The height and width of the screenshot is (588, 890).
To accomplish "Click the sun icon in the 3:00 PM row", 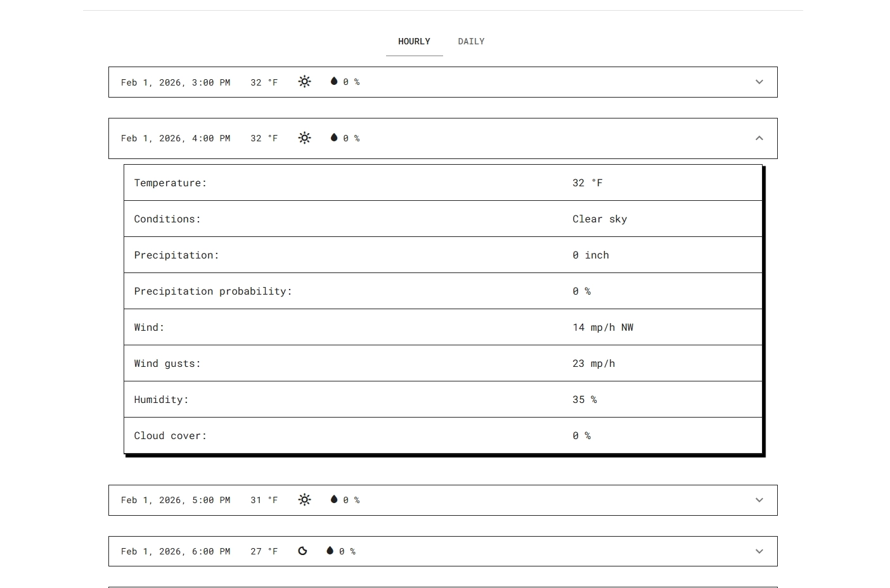I will 304,82.
